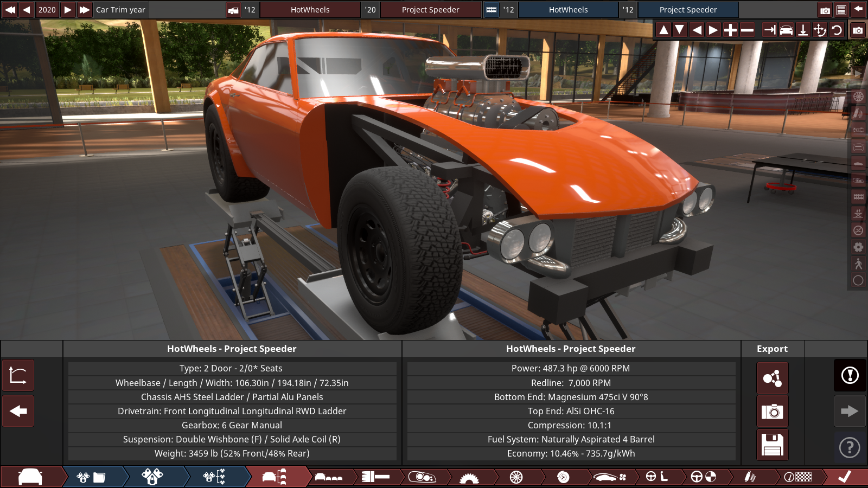Image resolution: width=868 pixels, height=488 pixels.
Task: Move the camera down with the down triangle
Action: coord(680,30)
